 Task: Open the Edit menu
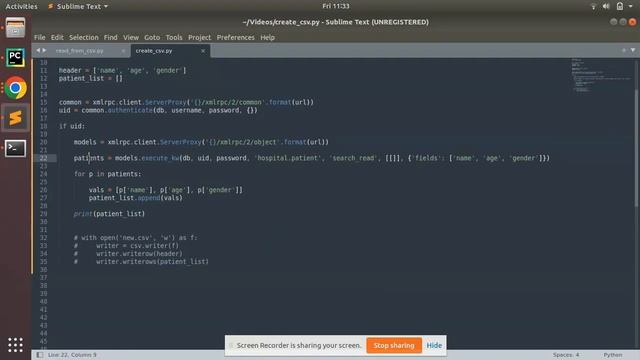pyautogui.click(x=57, y=37)
